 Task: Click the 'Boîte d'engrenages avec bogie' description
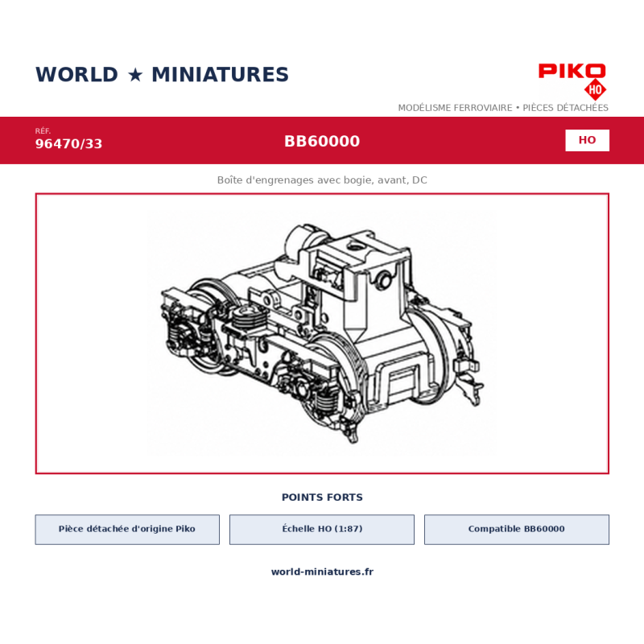322,180
